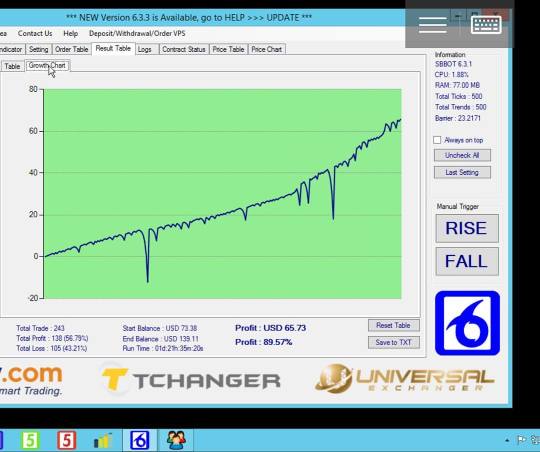This screenshot has width=540, height=452.
Task: Click the CPU usage info text
Action: 452,74
